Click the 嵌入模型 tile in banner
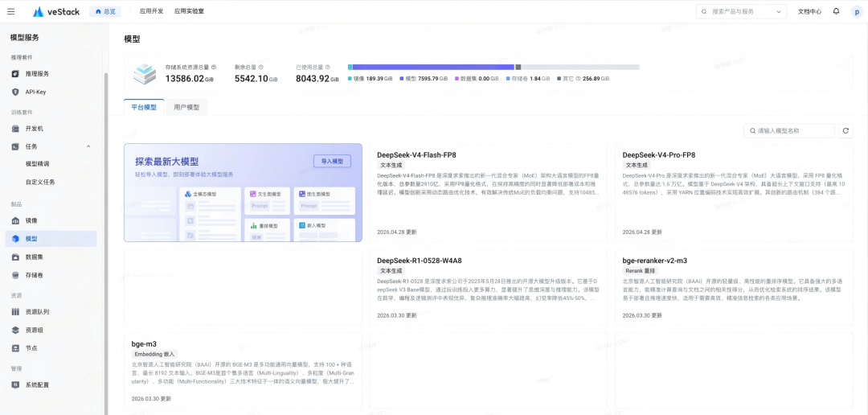The height and width of the screenshot is (415, 868). (x=325, y=229)
